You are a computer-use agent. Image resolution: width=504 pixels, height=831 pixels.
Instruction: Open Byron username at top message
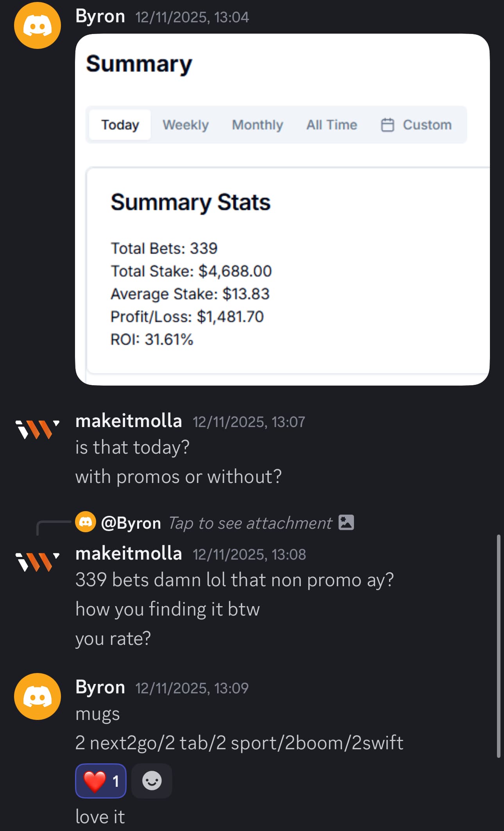(100, 17)
